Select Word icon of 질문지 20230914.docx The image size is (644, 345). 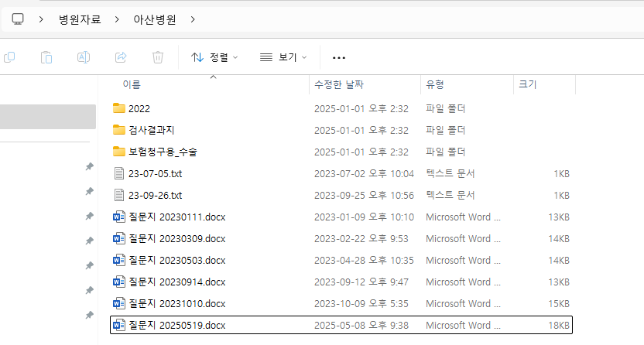pos(119,282)
